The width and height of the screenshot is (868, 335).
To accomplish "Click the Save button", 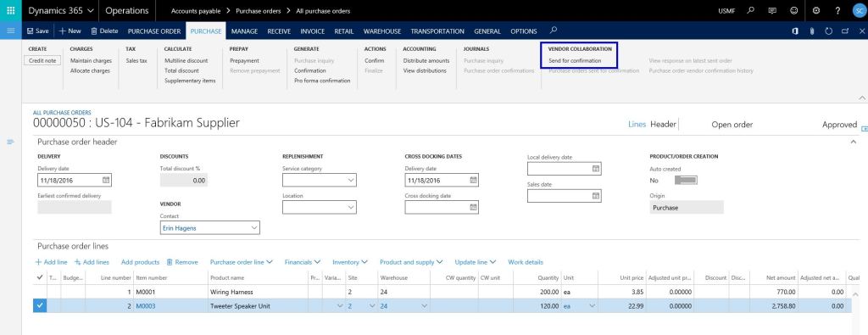I will [37, 31].
